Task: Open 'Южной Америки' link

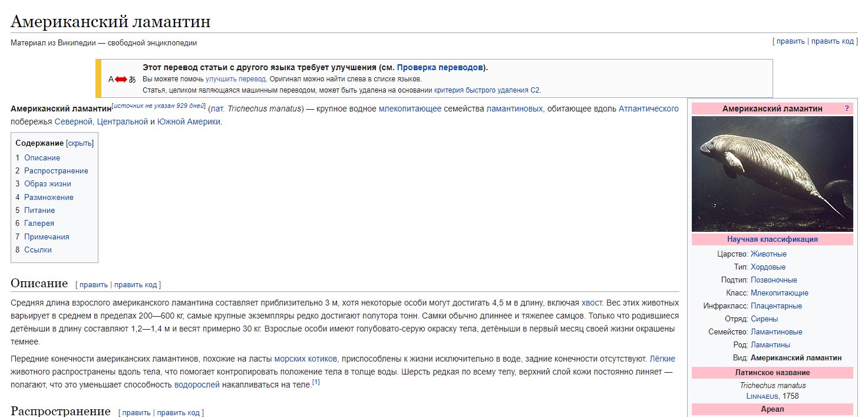Action: [x=189, y=122]
